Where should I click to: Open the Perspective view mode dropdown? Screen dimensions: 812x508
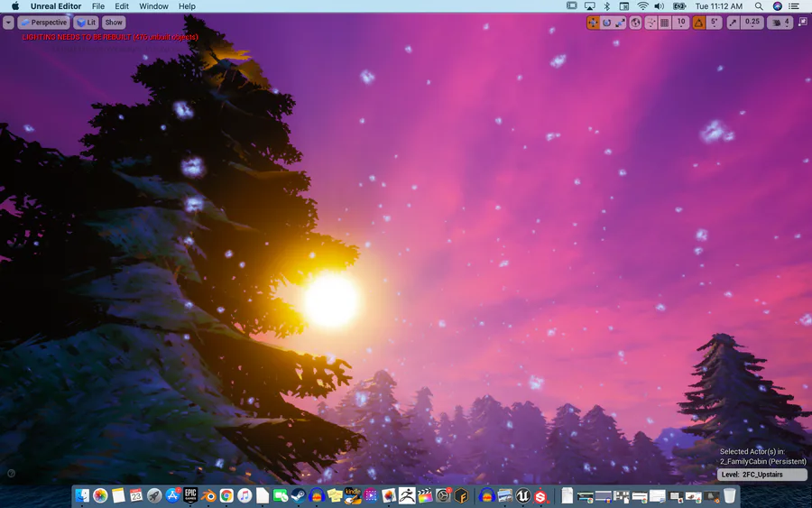pos(44,23)
